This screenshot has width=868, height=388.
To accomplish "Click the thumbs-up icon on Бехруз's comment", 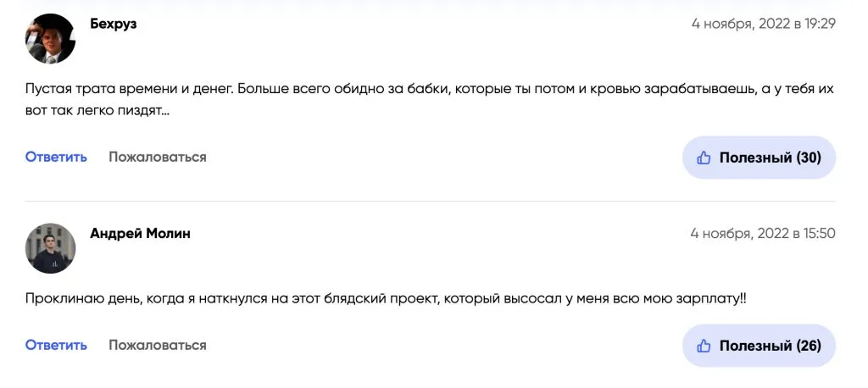I will pyautogui.click(x=704, y=158).
